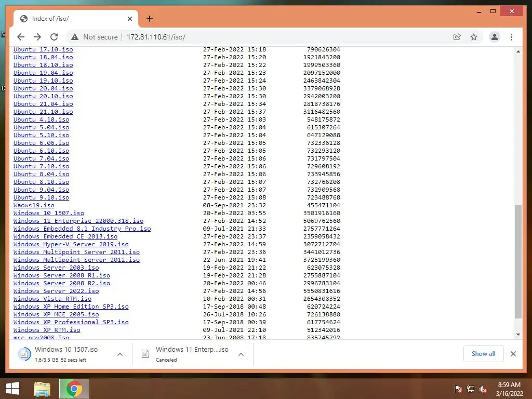This screenshot has height=399, width=532.
Task: Go forward one page in Chrome
Action: tap(37, 37)
